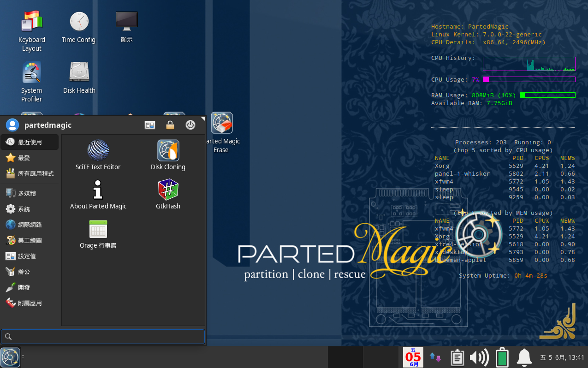Screen dimensions: 588x368
Task: Launch System Profiler from desktop
Action: (32, 82)
